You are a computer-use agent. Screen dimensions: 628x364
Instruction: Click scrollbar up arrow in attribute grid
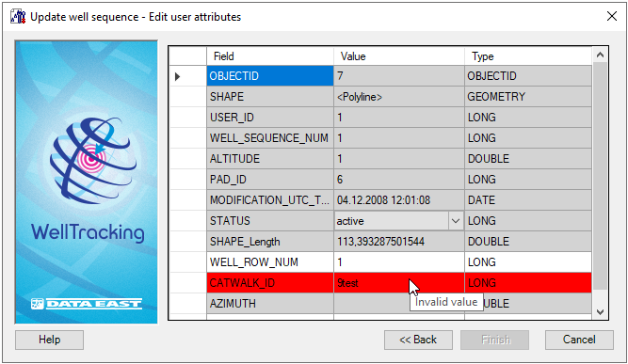(x=600, y=55)
